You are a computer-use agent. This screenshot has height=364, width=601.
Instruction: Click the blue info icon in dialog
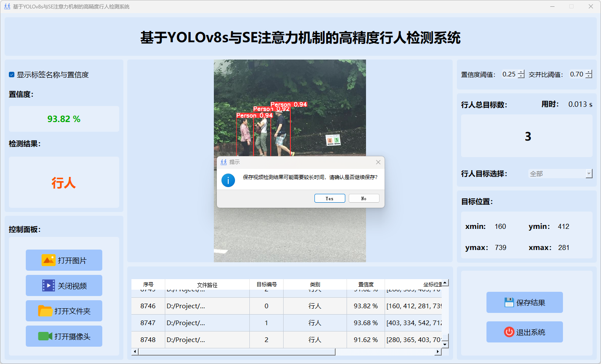coord(228,180)
